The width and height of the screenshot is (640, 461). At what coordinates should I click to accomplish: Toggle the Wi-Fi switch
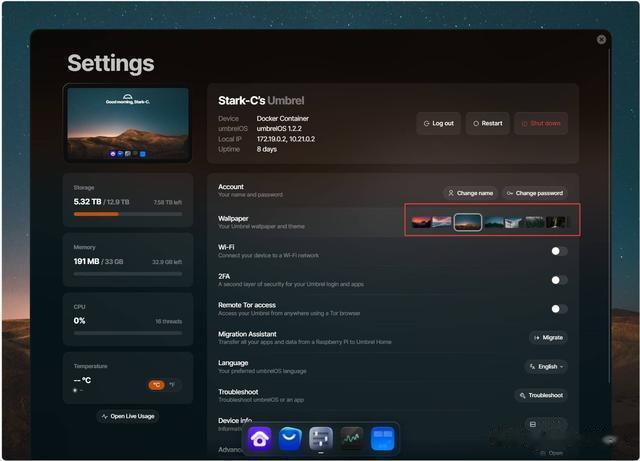tap(559, 251)
